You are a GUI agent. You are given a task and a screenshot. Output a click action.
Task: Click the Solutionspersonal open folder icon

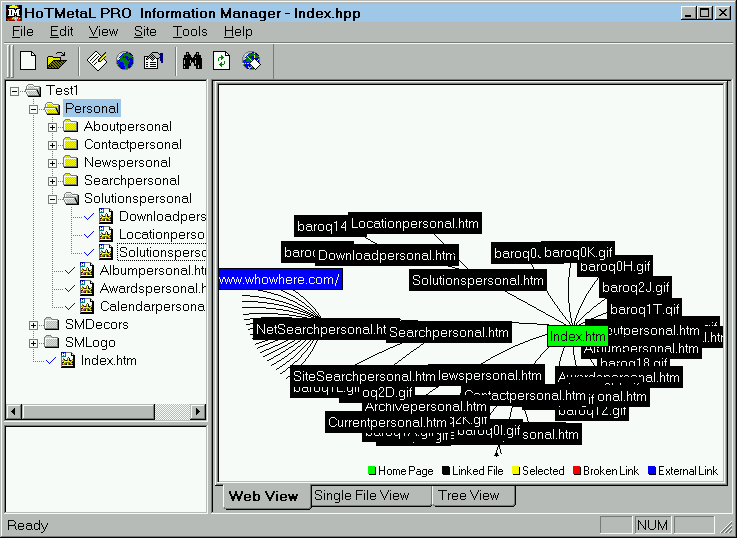[x=71, y=198]
